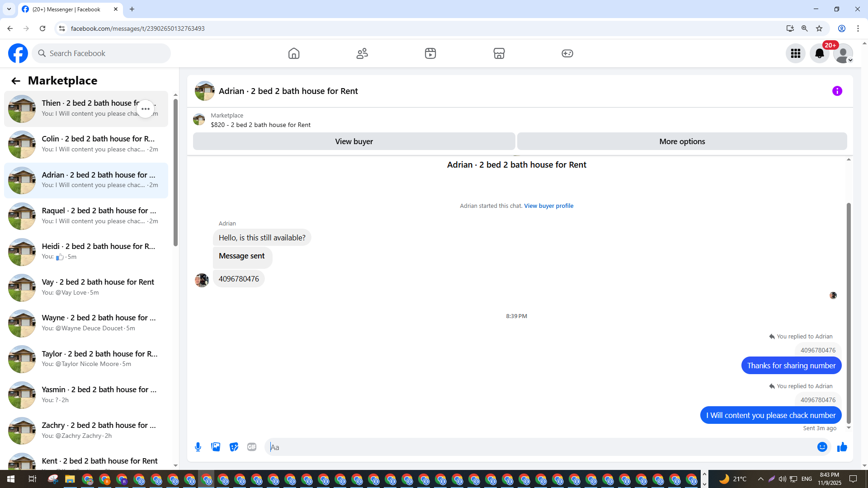
Task: Open options menu for Thien chat
Action: coord(146,109)
